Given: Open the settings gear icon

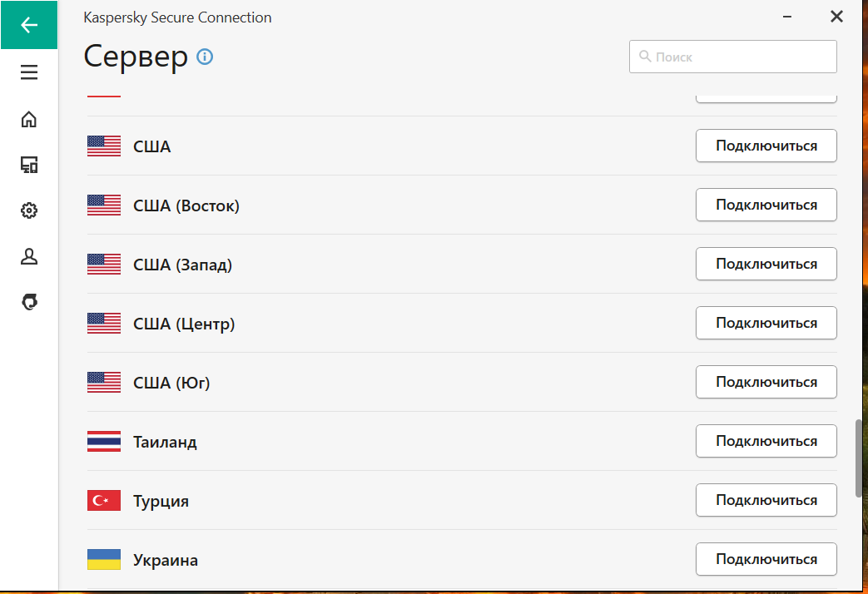Looking at the screenshot, I should 29,210.
